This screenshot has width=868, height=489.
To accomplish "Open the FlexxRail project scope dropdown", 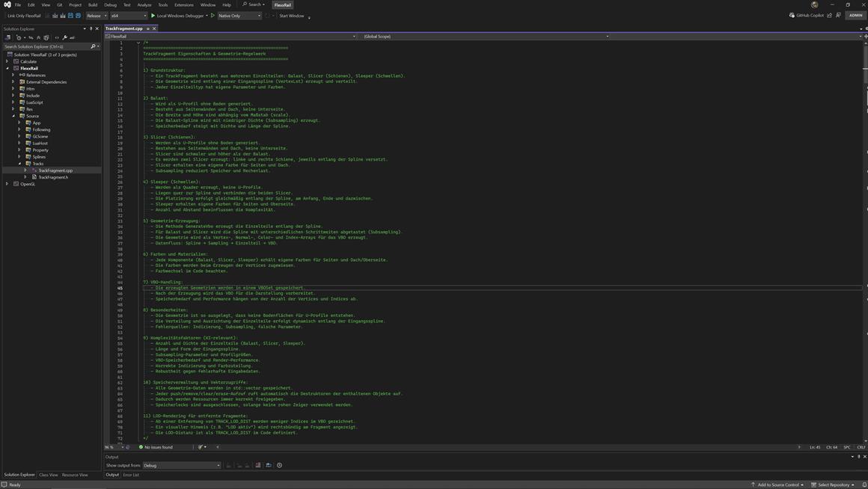I will [x=230, y=37].
